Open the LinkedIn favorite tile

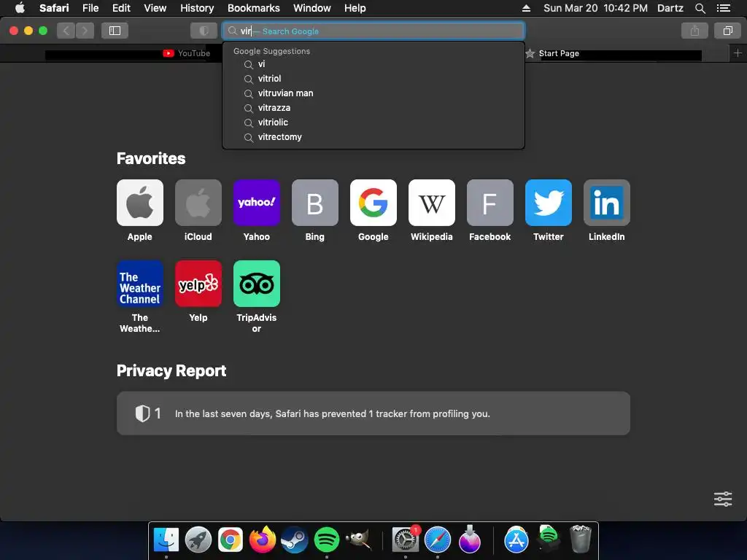click(606, 203)
